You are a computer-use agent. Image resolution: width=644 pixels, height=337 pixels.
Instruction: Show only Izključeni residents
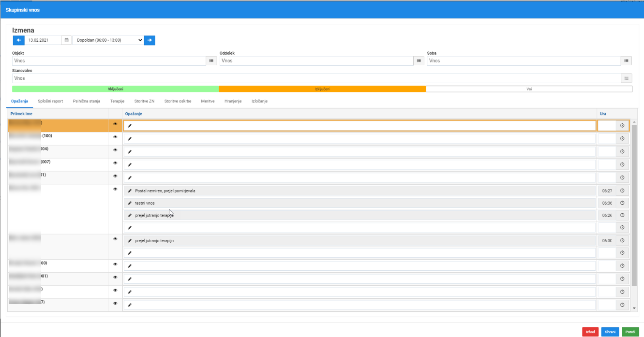coord(322,89)
